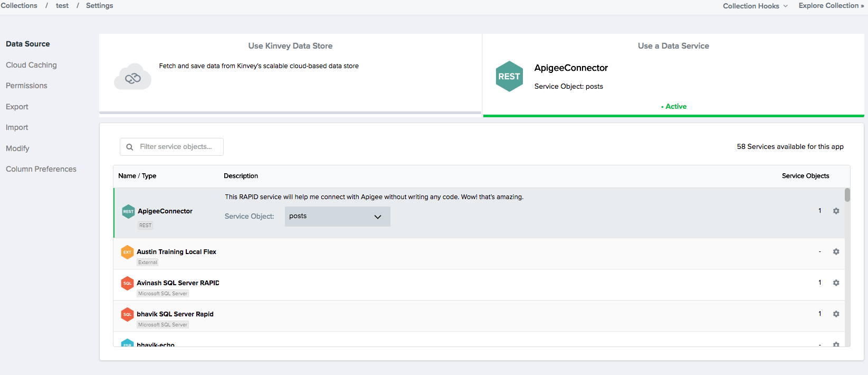Click gear icon for Avinash SQL Server RAPID
Screen dimensions: 868x375
(836, 283)
